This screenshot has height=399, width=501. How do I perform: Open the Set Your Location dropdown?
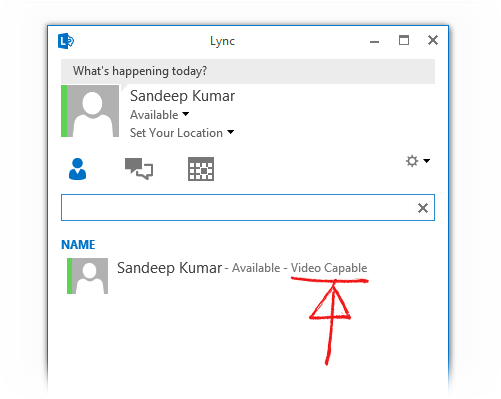coord(182,133)
